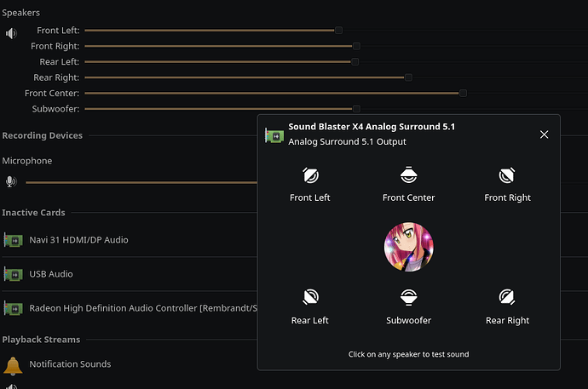Adjust the Subwoofer volume slider
This screenshot has height=389, width=588.
[x=356, y=109]
